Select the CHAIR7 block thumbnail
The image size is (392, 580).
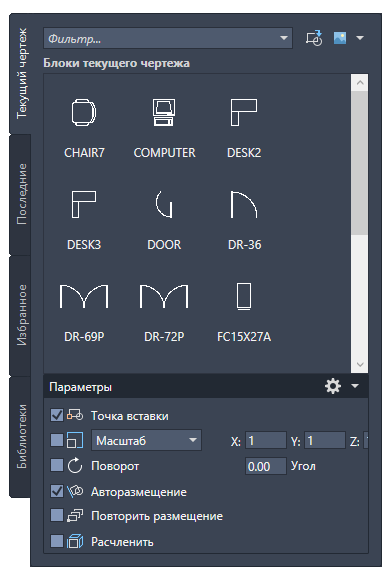pos(84,112)
